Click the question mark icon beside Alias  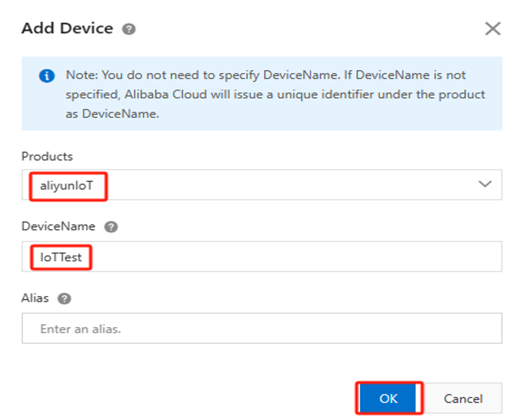[x=64, y=299]
